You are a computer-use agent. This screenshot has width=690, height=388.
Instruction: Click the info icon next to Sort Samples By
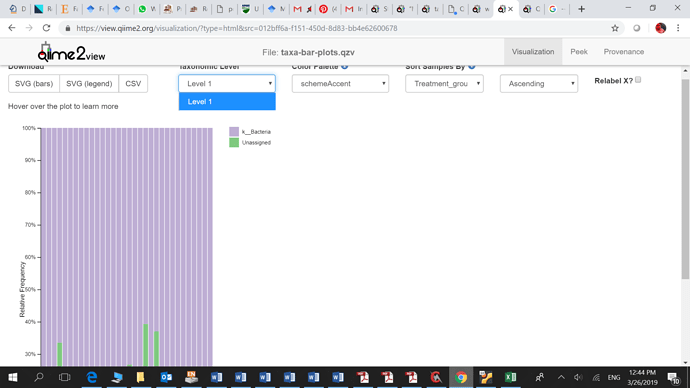pos(472,66)
